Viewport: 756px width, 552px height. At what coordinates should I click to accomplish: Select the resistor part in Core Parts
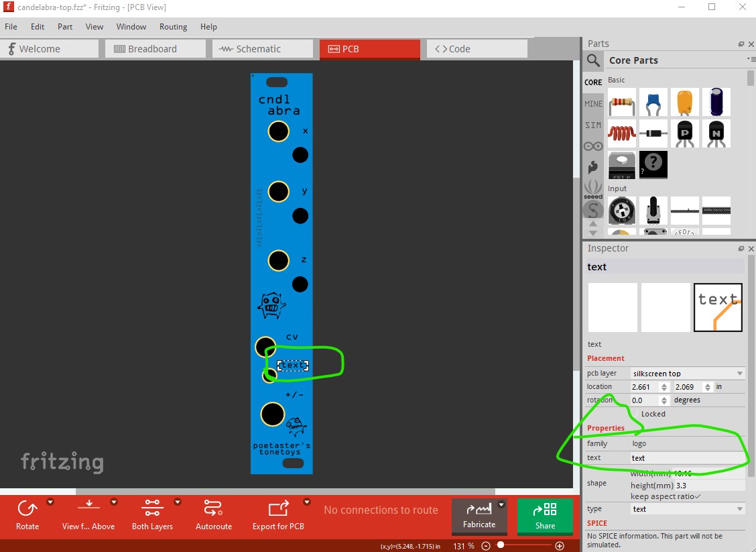[x=622, y=103]
